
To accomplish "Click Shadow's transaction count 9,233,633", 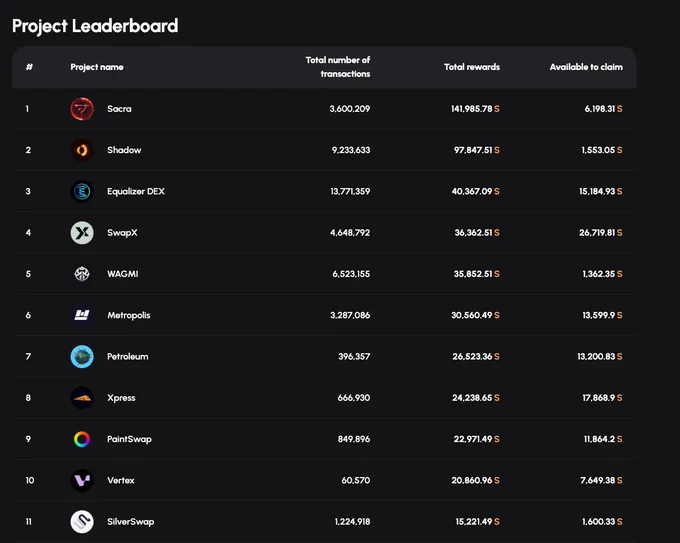I will [x=351, y=150].
